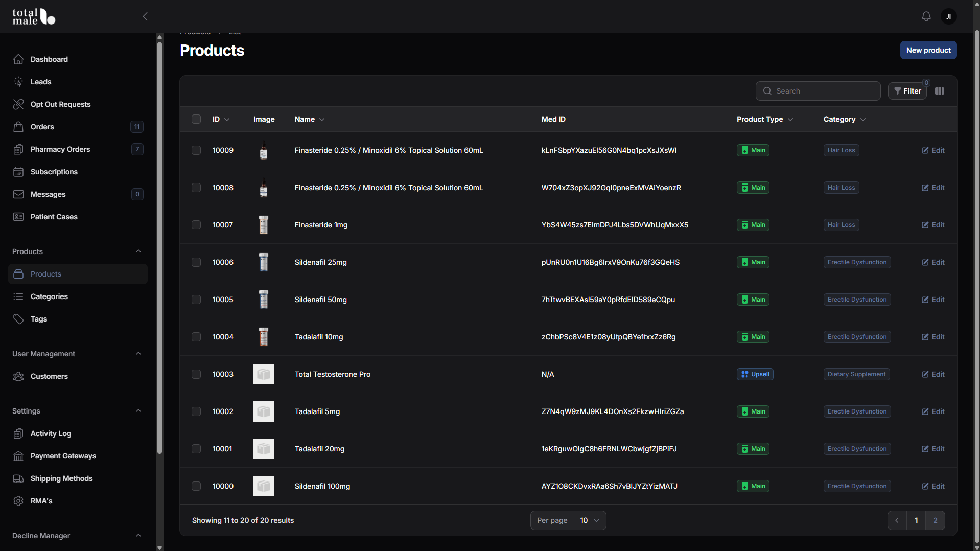
Task: Toggle table columns icon beside Filter
Action: 940,91
